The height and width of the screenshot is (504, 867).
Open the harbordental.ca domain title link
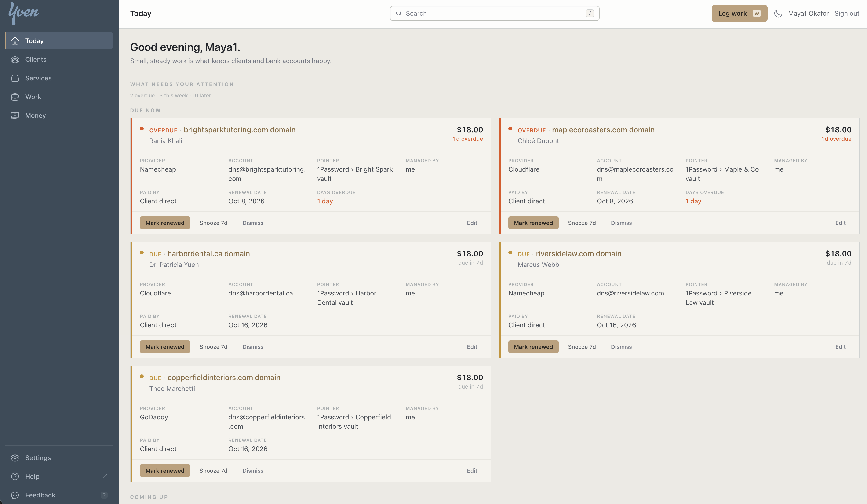pyautogui.click(x=208, y=254)
